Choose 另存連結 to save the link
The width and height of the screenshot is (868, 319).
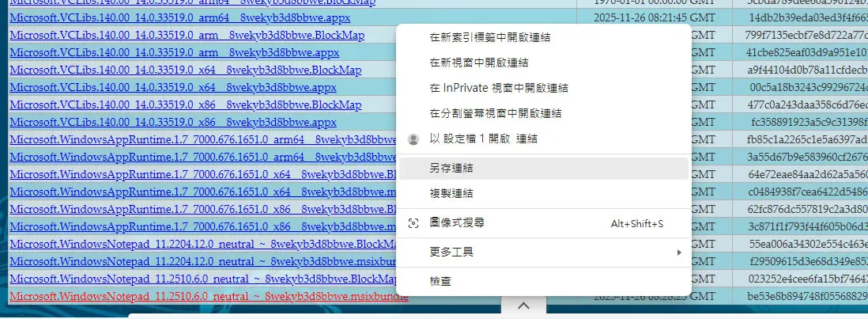point(544,169)
